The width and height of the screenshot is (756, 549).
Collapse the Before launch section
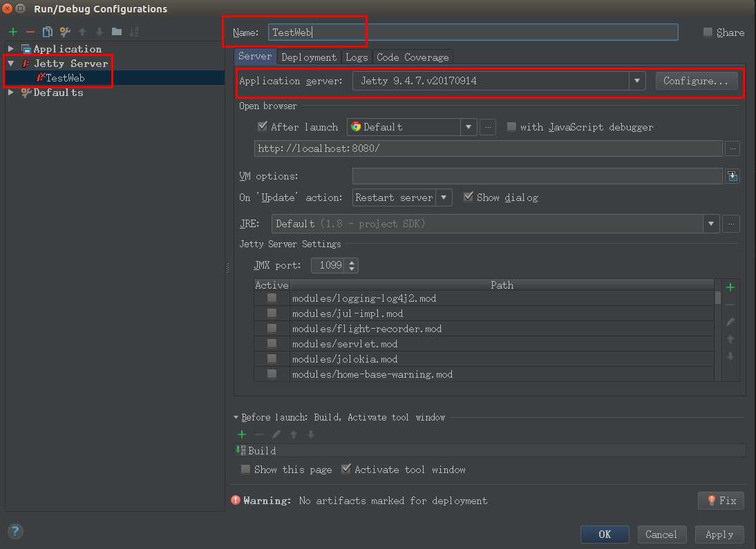click(x=236, y=417)
